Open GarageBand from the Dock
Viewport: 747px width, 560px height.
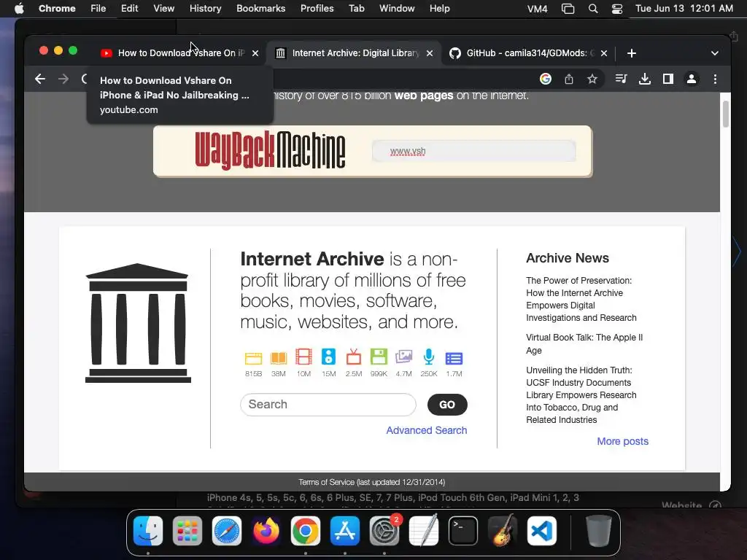pos(503,531)
